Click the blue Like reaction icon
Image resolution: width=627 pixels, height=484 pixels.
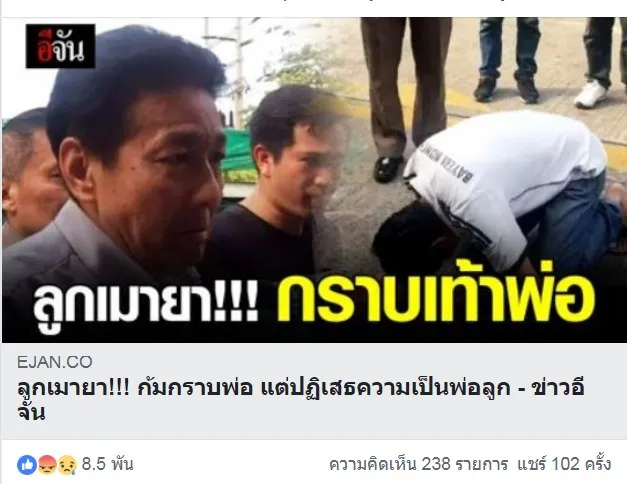tap(27, 465)
